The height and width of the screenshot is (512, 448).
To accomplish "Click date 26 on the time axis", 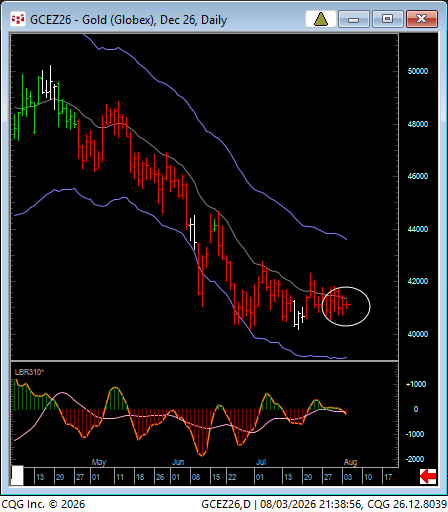I will 160,477.
